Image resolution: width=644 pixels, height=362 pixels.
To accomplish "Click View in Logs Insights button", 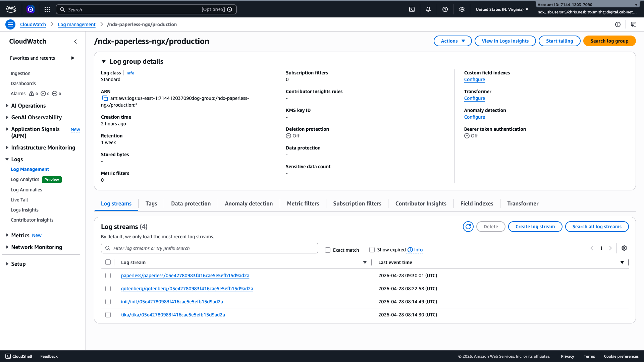I will [505, 41].
